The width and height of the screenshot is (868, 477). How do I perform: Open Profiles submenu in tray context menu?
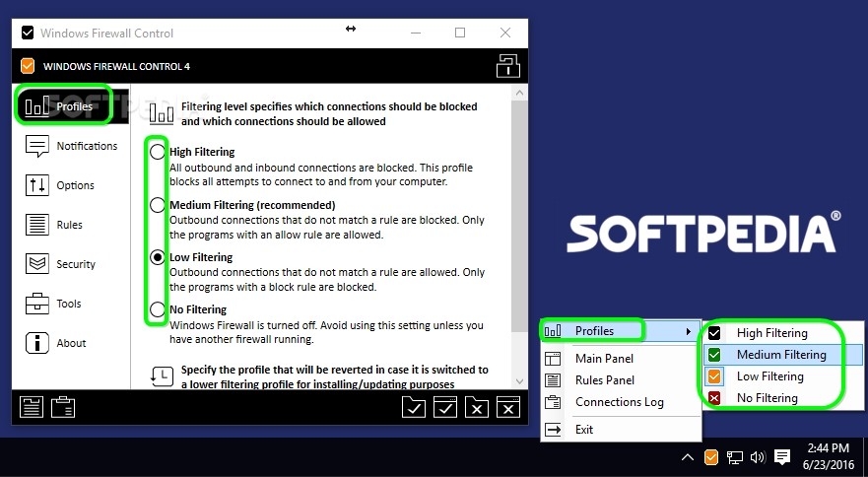[x=620, y=331]
